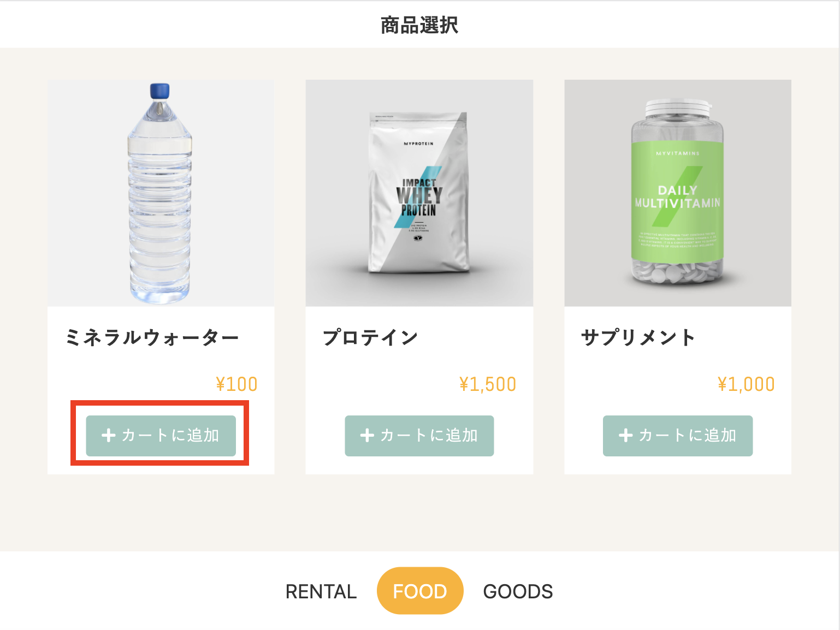This screenshot has width=840, height=630.
Task: Add プロテイン to the cart
Action: pyautogui.click(x=419, y=436)
